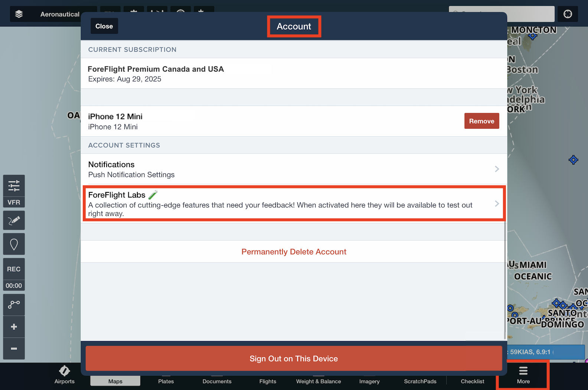Open the Plates tab

pyautogui.click(x=166, y=381)
